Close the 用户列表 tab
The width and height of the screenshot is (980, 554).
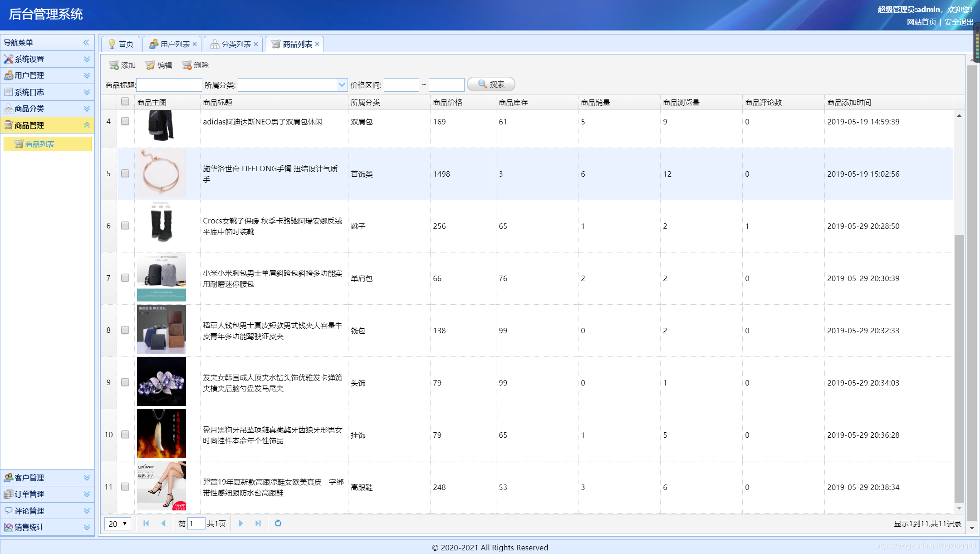click(195, 44)
